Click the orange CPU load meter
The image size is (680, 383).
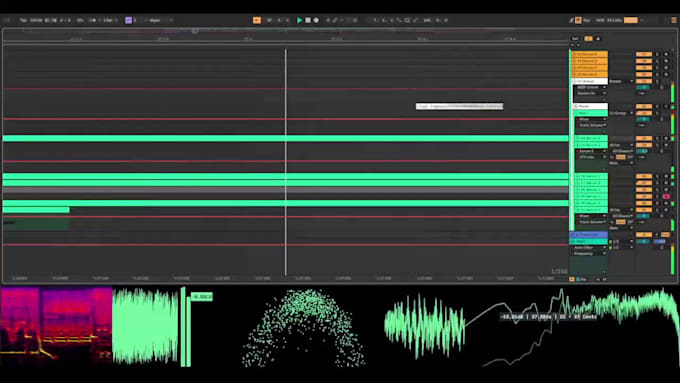click(631, 20)
